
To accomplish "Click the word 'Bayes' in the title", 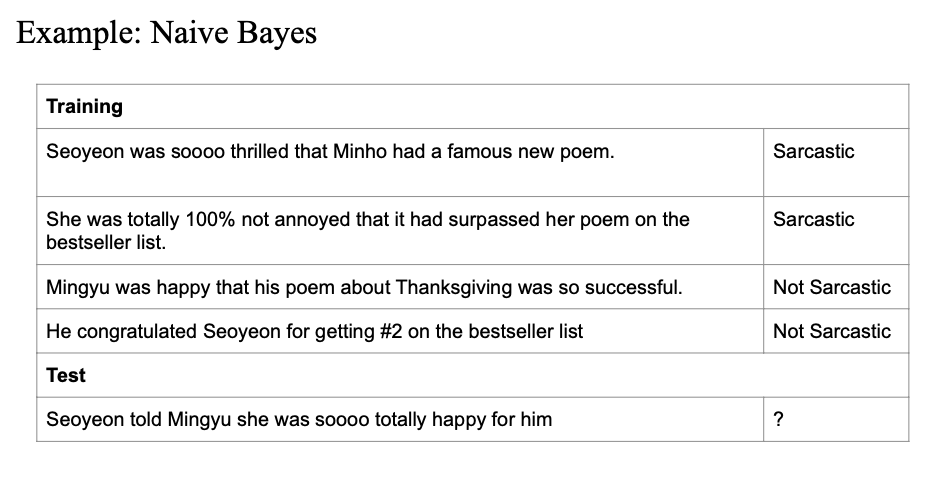I will coord(277,32).
